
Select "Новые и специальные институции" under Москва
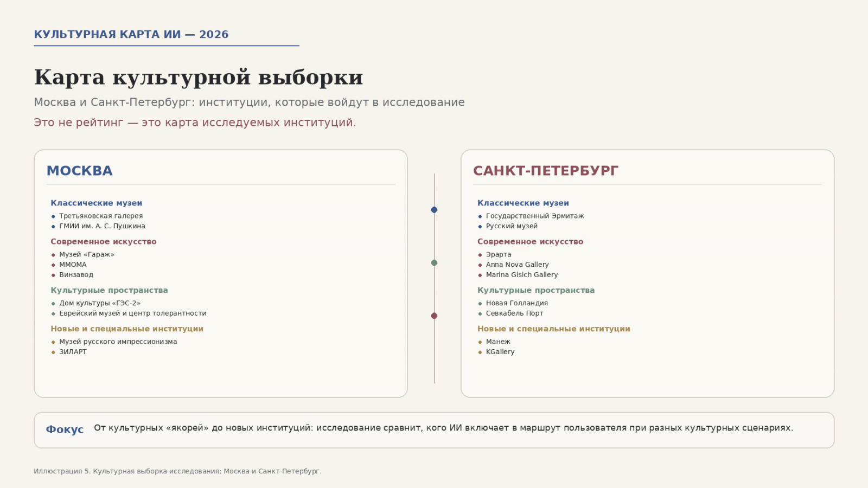coord(127,329)
